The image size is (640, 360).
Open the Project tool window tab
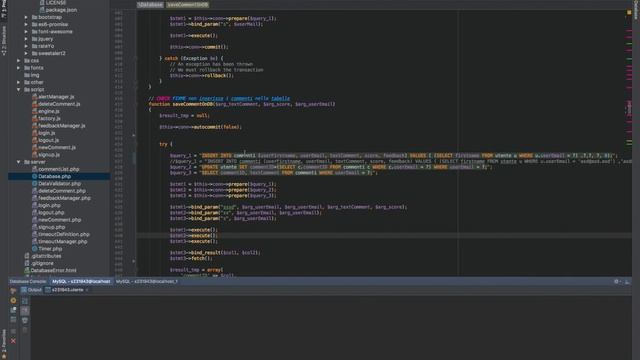[x=4, y=10]
